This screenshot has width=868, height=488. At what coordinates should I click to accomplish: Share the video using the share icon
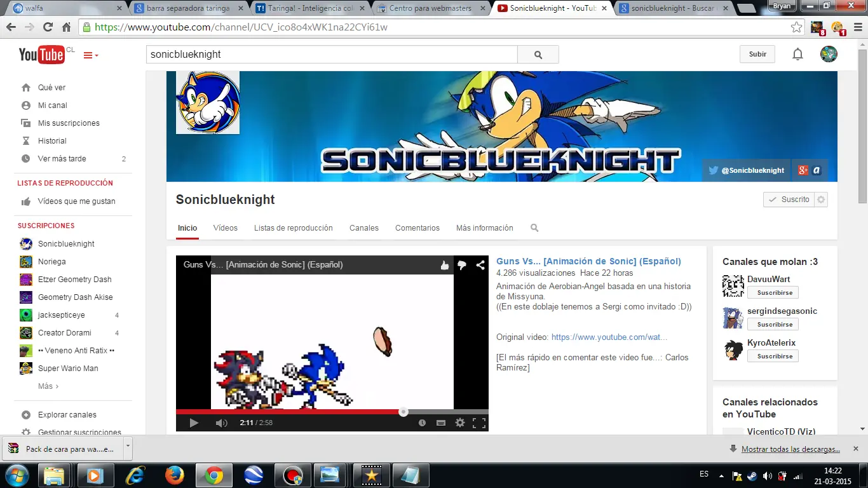coord(480,265)
